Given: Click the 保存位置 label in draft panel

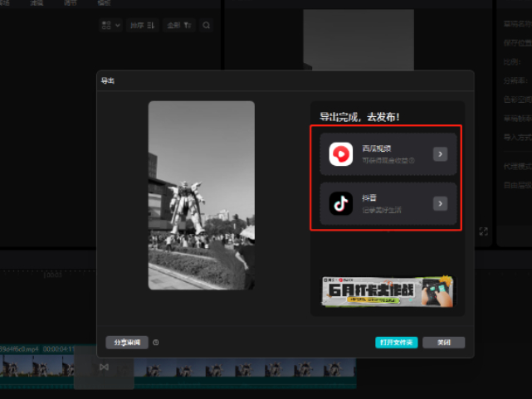Looking at the screenshot, I should pos(518,42).
